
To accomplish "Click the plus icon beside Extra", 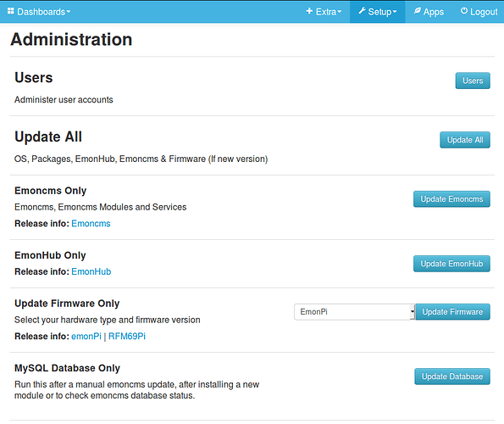I will click(x=309, y=11).
